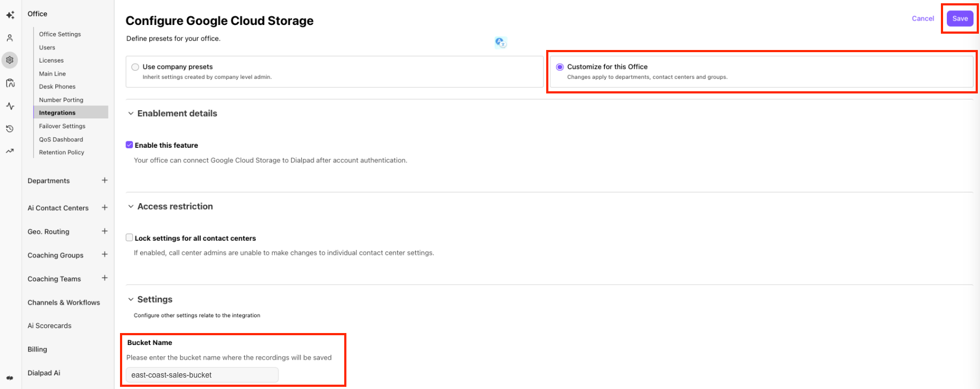The height and width of the screenshot is (389, 980).
Task: Open Ai Scorecards in sidebar
Action: click(x=49, y=326)
